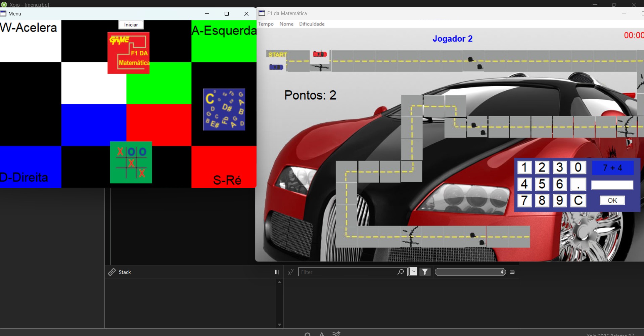The image size is (644, 336).
Task: Click the magnifier icon in Filter field
Action: tap(401, 272)
